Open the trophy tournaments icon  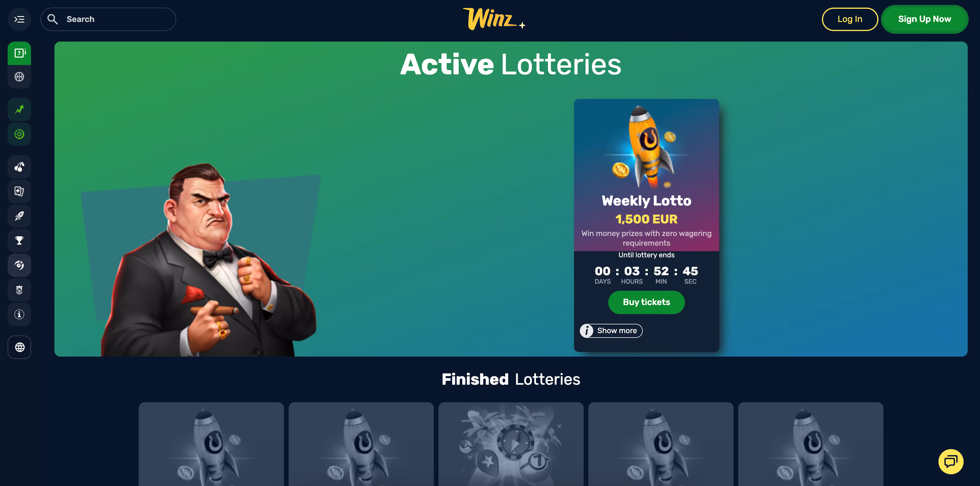tap(19, 241)
